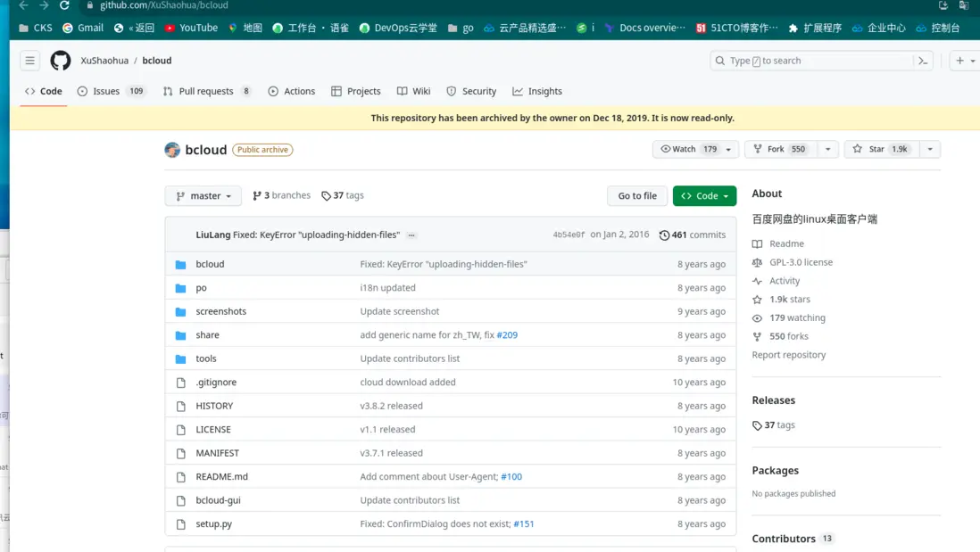Screen dimensions: 980x552
Task: Open the command palette icon in search
Action: [x=923, y=61]
